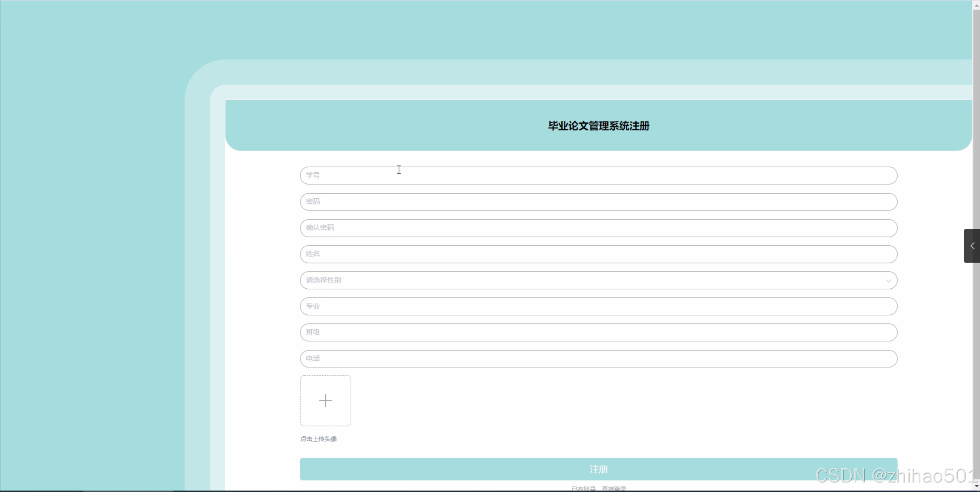This screenshot has width=980, height=492.
Task: Click the 已有账号 text
Action: (x=583, y=488)
